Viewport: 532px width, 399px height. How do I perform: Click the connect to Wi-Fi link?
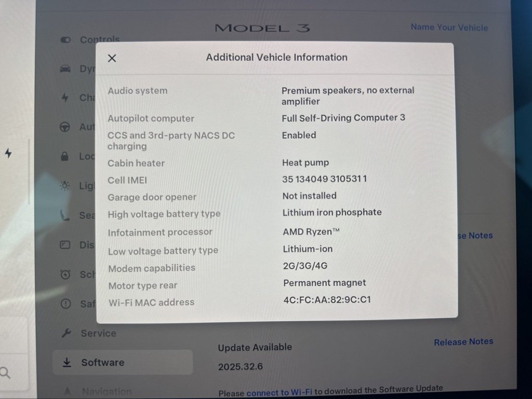point(279,392)
